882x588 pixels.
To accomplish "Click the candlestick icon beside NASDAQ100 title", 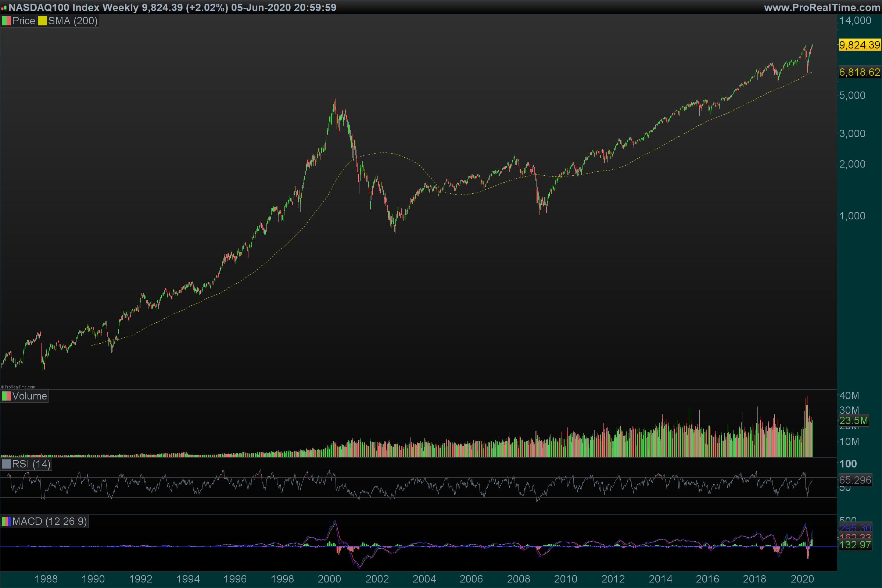I will pos(4,7).
